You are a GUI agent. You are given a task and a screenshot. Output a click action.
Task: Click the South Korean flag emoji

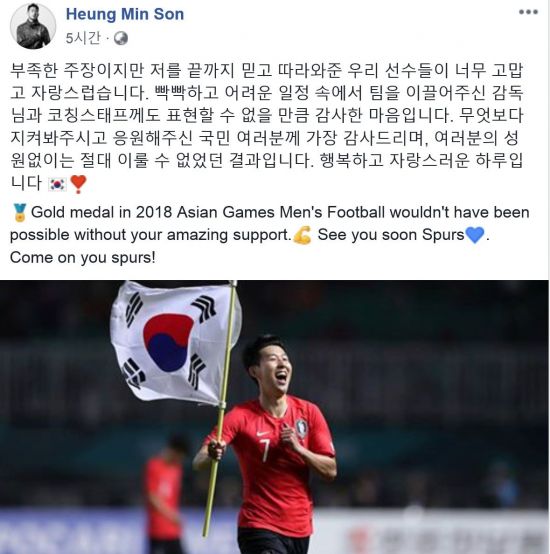click(x=57, y=184)
